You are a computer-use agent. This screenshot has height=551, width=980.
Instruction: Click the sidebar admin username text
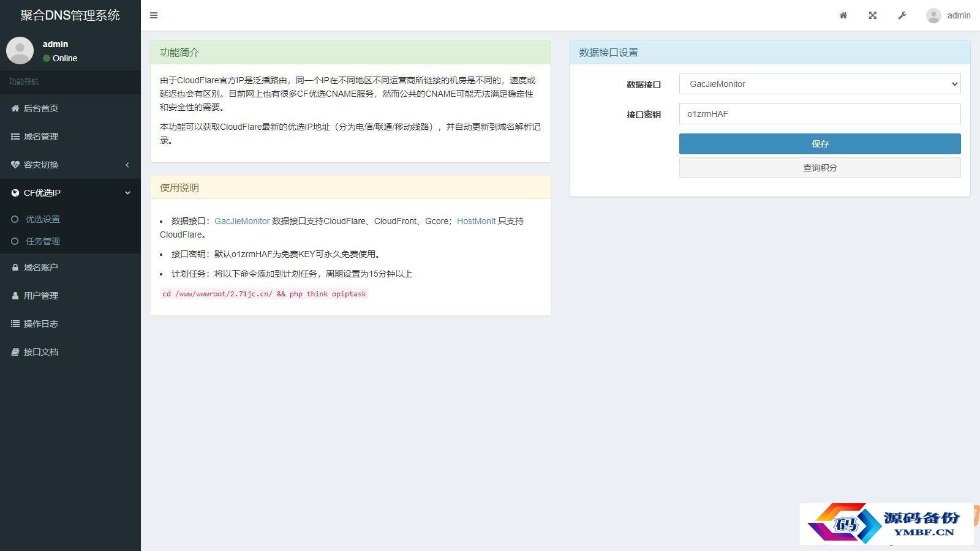click(x=55, y=44)
